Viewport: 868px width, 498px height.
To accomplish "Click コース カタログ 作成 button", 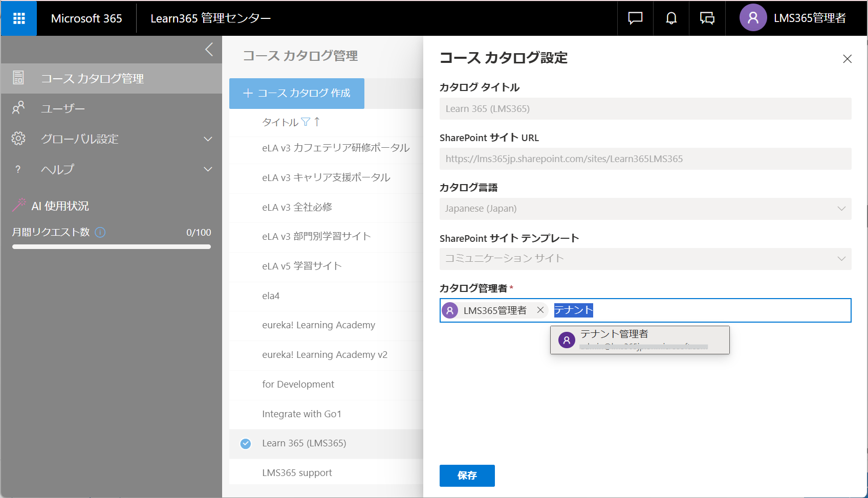I will click(297, 93).
